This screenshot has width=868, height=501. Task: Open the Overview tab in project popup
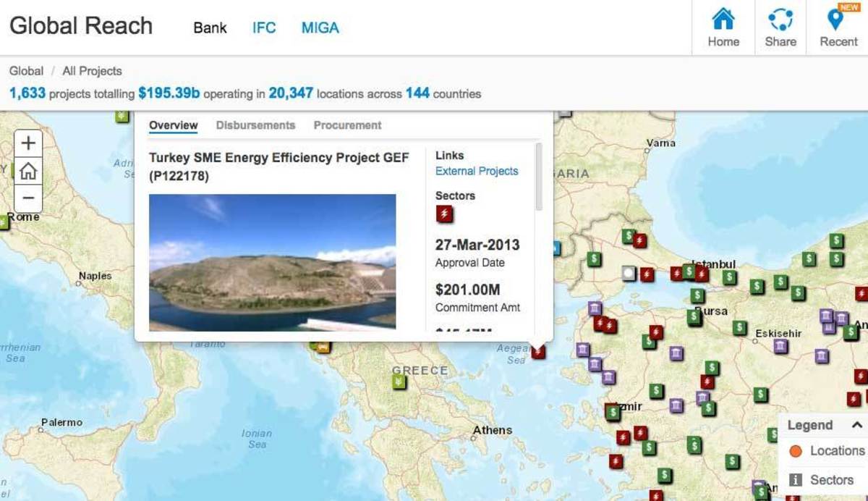click(x=173, y=125)
